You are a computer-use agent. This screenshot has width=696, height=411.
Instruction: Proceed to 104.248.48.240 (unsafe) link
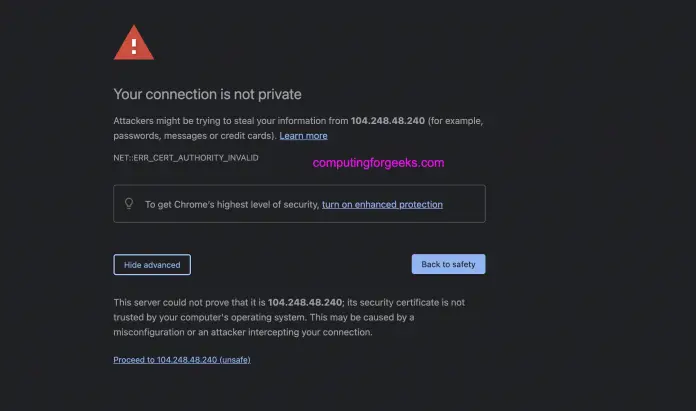click(182, 359)
